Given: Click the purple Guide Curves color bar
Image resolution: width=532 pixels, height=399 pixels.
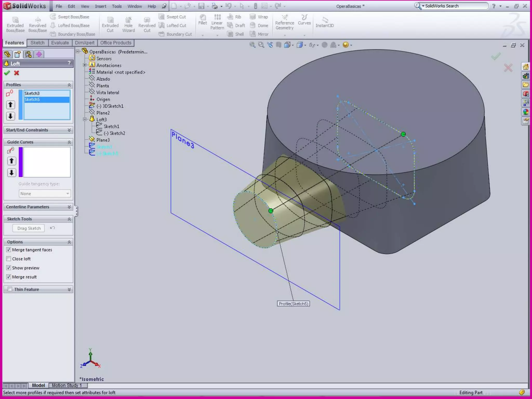Looking at the screenshot, I should click(x=21, y=162).
